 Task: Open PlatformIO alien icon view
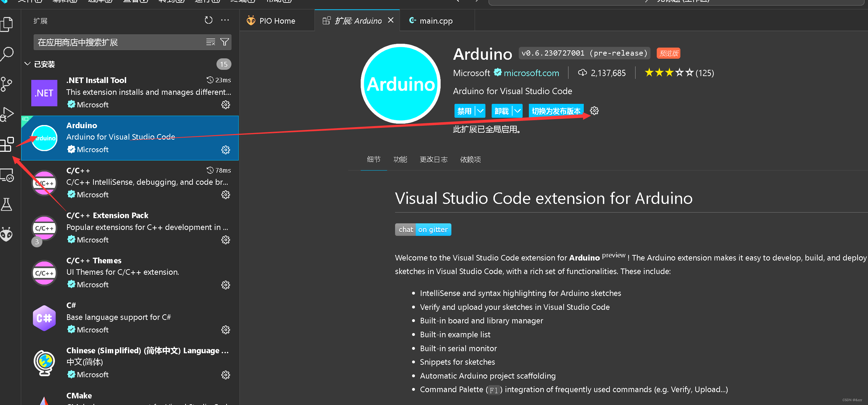coord(7,234)
